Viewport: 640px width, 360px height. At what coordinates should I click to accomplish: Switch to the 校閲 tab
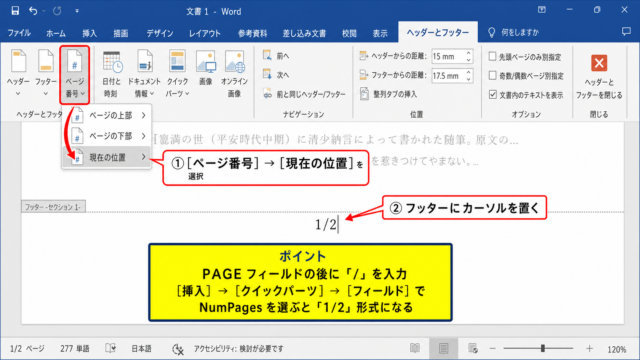pos(349,33)
